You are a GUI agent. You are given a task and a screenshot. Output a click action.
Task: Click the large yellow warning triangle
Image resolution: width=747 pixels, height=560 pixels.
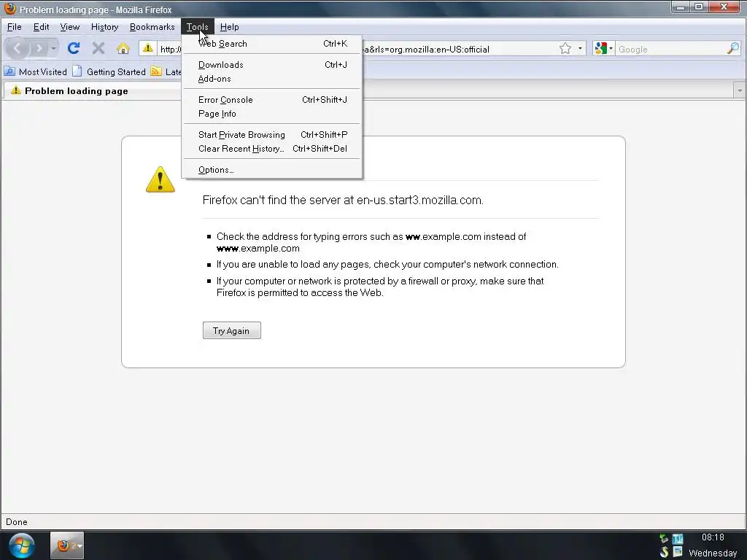(160, 179)
